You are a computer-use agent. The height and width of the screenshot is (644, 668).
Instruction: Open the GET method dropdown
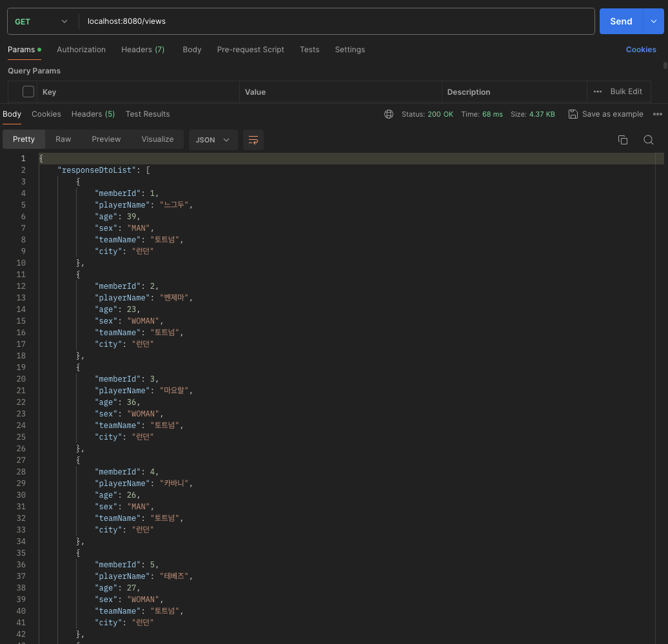point(41,21)
